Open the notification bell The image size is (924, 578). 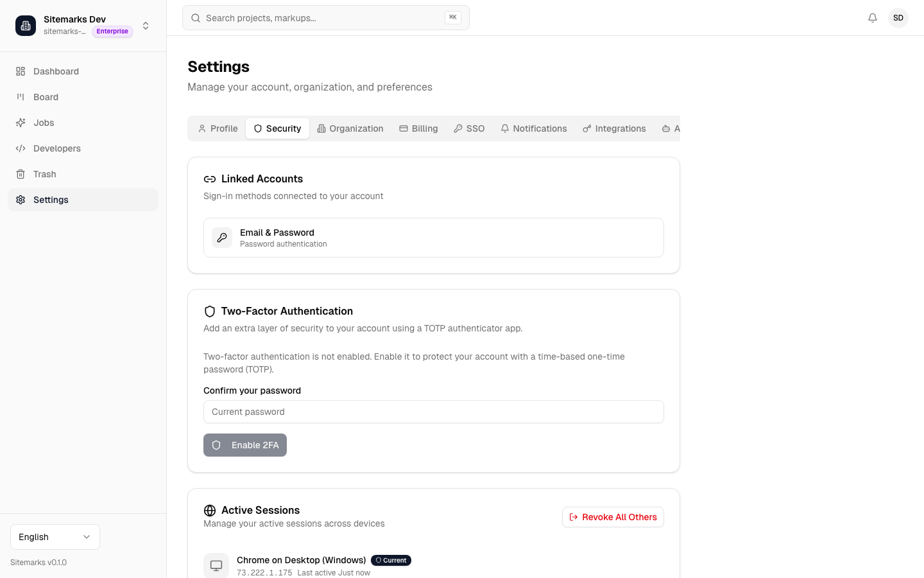pos(873,18)
